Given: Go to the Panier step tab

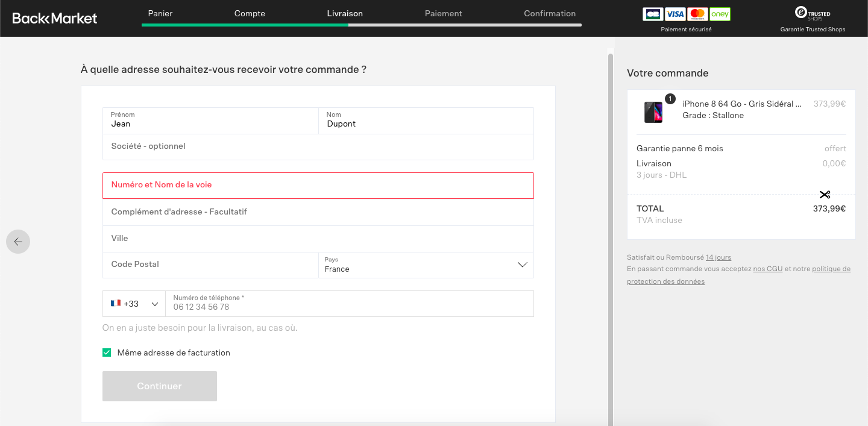Looking at the screenshot, I should (x=160, y=13).
